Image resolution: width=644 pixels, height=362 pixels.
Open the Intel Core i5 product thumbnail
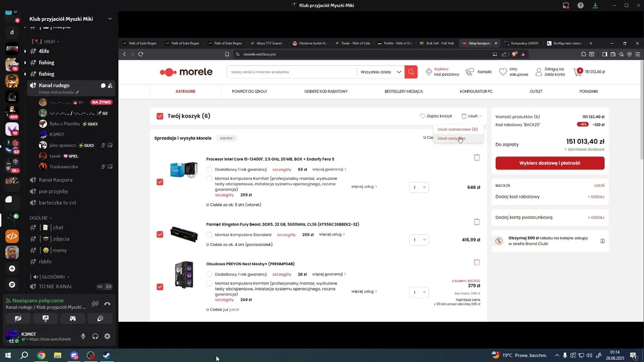pyautogui.click(x=184, y=170)
